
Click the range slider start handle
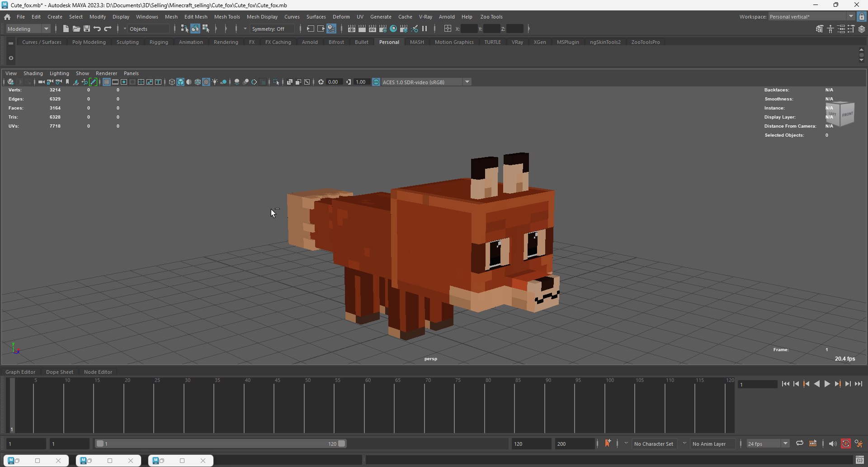coord(100,443)
